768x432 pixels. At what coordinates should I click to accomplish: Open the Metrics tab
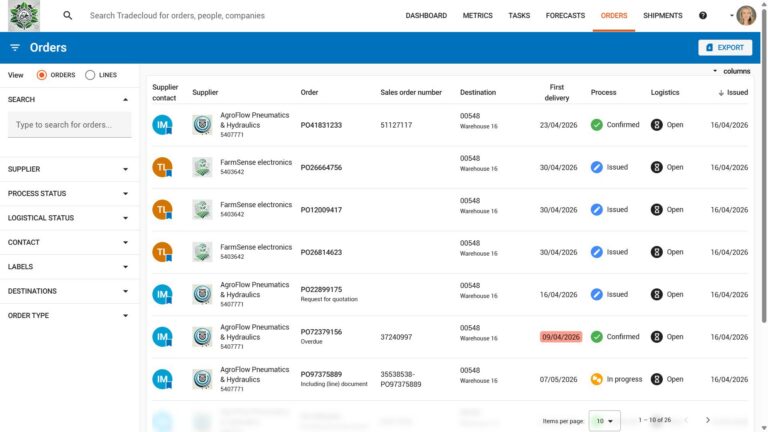[x=478, y=16]
